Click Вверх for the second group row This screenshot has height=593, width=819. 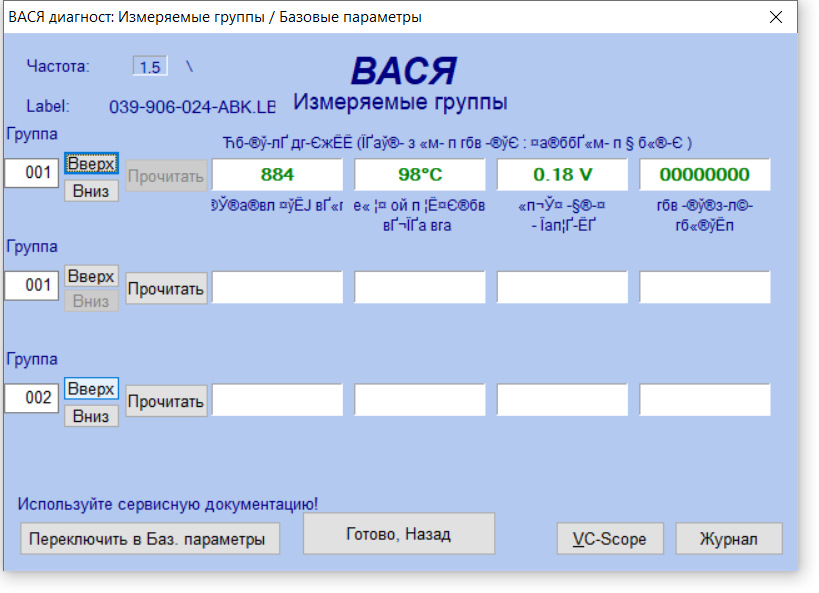coord(91,276)
